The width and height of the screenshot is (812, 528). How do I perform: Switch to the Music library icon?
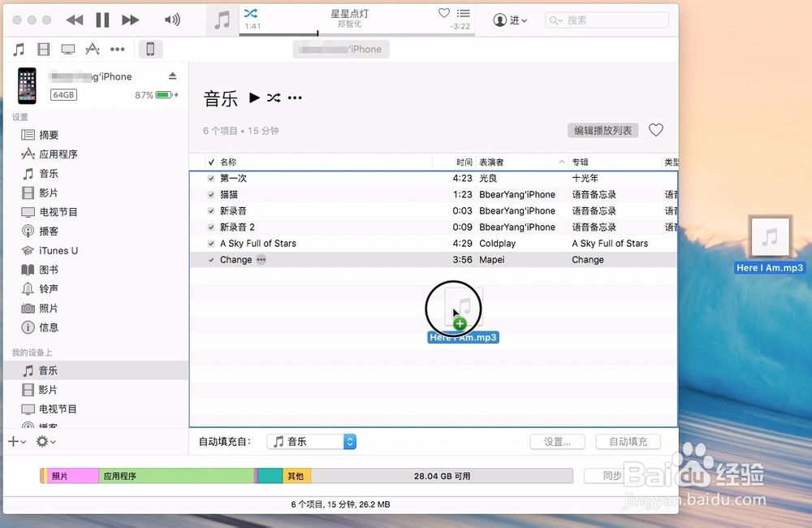pyautogui.click(x=19, y=50)
